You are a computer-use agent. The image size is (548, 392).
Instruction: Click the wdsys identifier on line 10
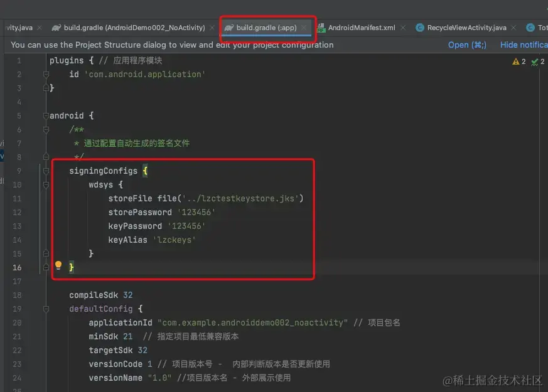(100, 184)
